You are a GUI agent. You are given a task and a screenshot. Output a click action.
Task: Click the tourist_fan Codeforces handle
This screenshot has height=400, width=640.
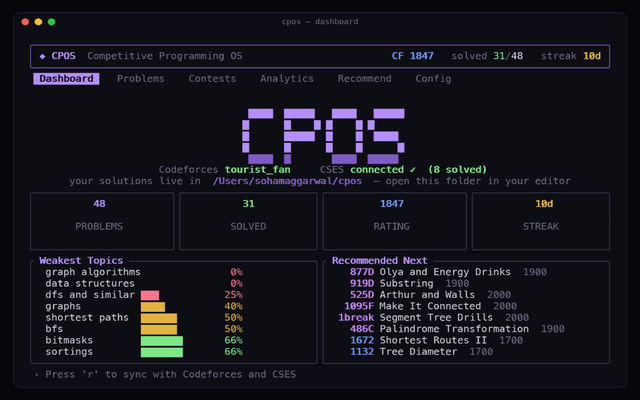click(258, 169)
